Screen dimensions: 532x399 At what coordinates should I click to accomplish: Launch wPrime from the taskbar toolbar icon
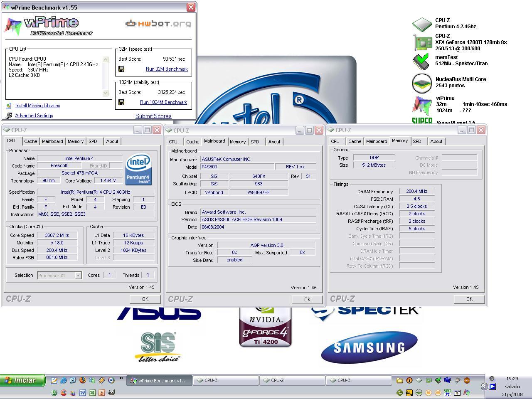pos(467,392)
